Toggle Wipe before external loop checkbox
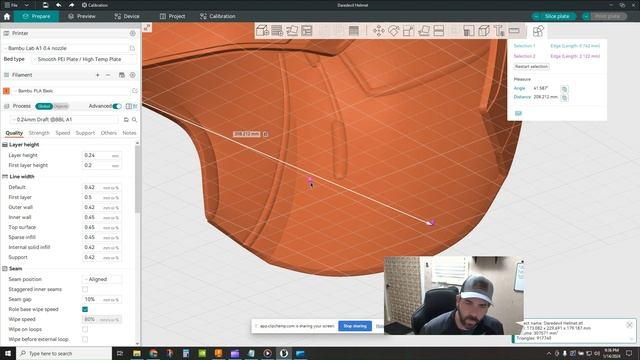This screenshot has height=360, width=640. tap(85, 339)
